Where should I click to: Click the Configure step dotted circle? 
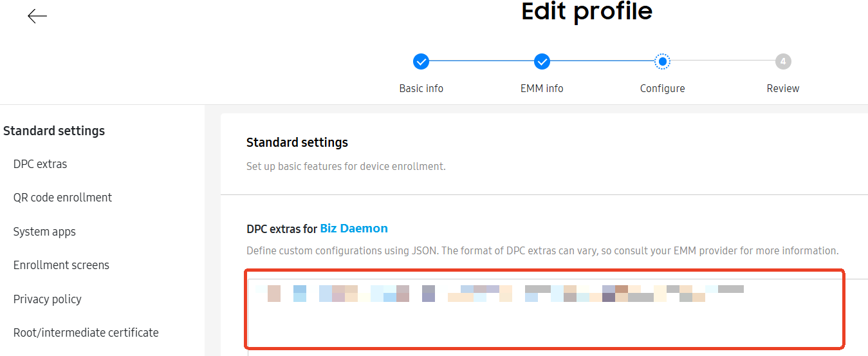pos(662,62)
